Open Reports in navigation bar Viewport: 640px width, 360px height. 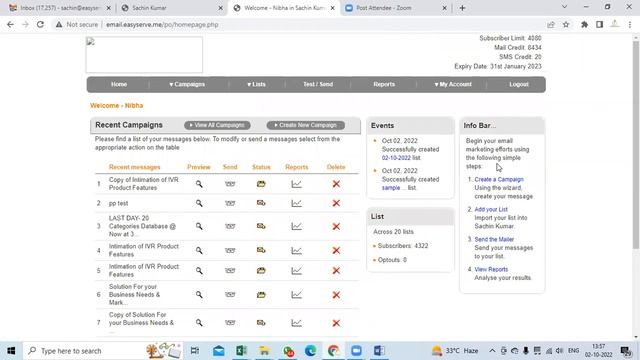tap(384, 84)
